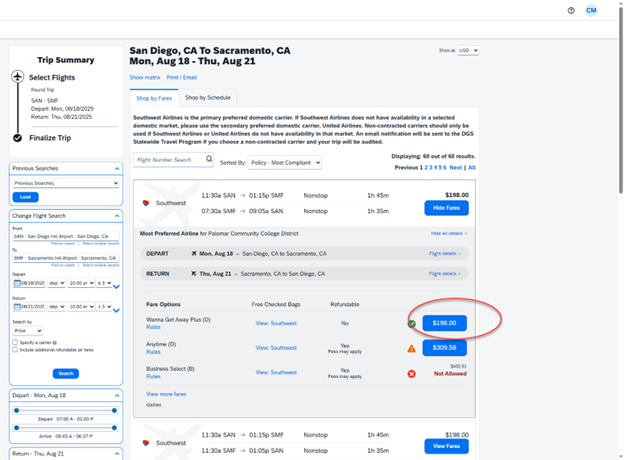Click the plane icon in RETURN row

(x=194, y=273)
